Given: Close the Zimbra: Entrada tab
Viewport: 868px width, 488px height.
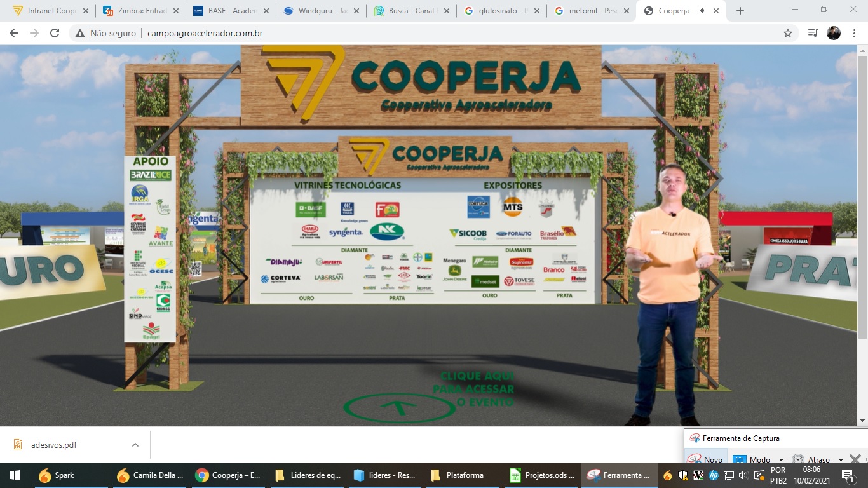Looking at the screenshot, I should pos(177,11).
